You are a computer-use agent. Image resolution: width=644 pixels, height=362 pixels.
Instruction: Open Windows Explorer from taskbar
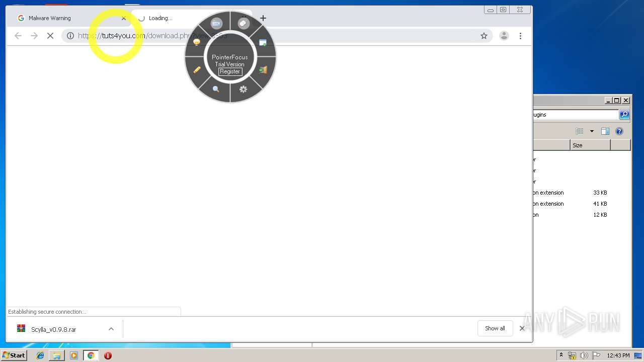pyautogui.click(x=57, y=355)
